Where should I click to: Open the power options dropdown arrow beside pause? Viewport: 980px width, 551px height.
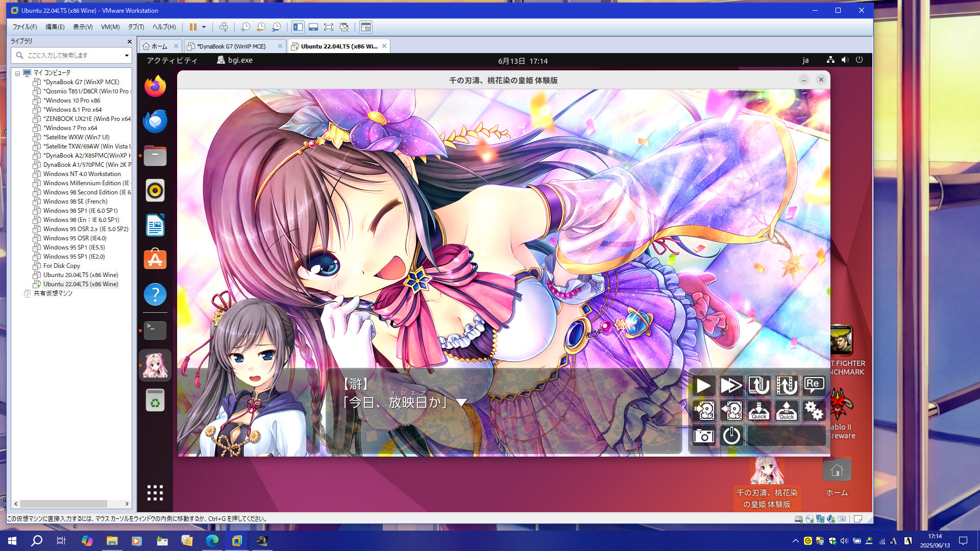[204, 27]
